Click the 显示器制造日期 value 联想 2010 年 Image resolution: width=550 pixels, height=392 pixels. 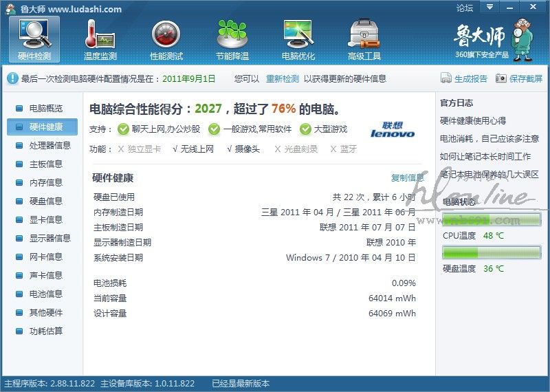point(391,243)
